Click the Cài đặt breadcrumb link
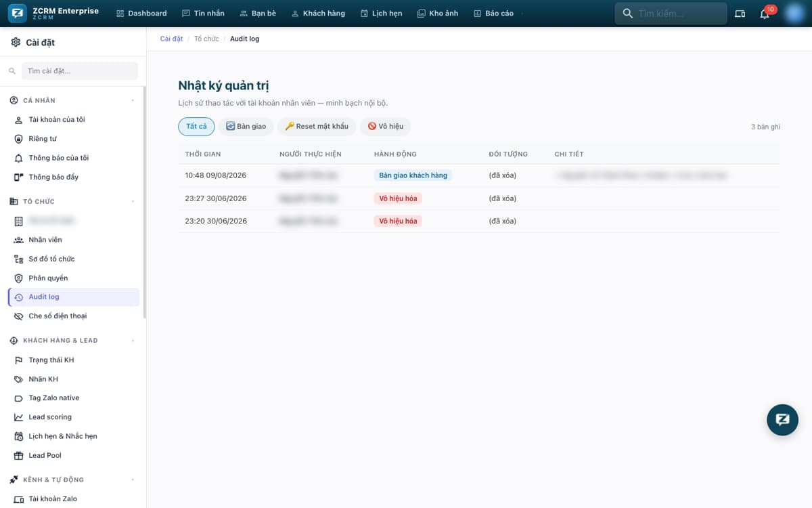 point(171,39)
